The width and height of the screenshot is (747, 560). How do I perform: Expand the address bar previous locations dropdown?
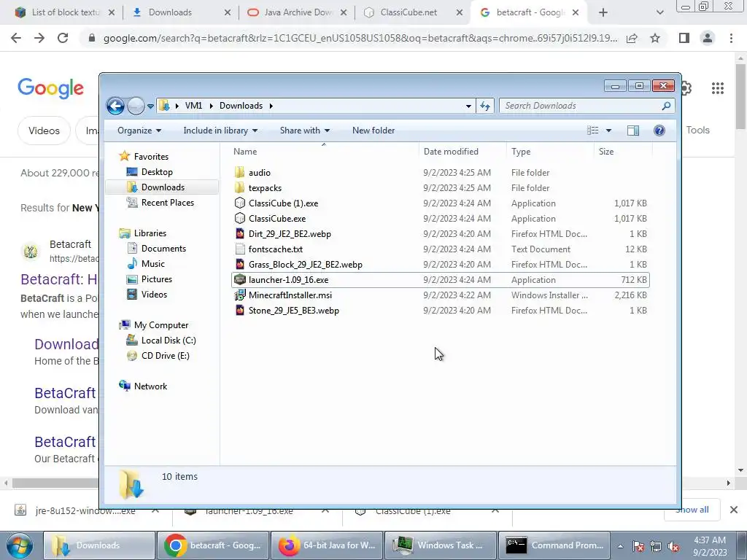click(x=468, y=106)
